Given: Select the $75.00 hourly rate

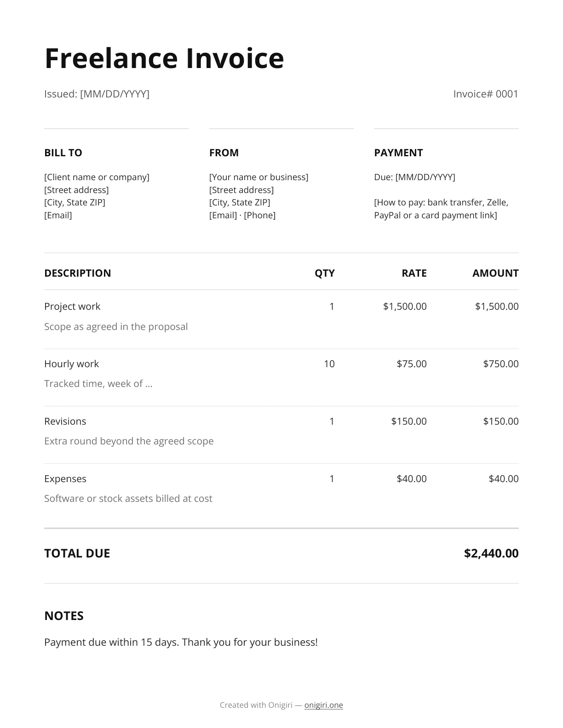Looking at the screenshot, I should coord(412,364).
